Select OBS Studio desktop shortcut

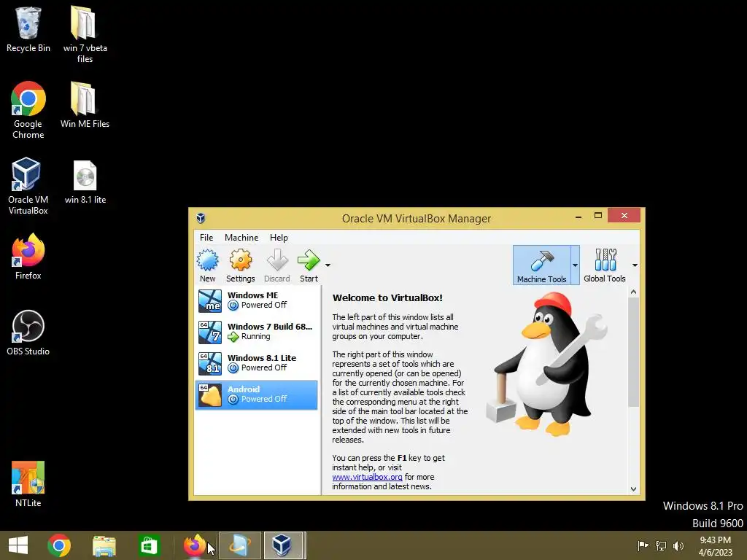click(28, 332)
